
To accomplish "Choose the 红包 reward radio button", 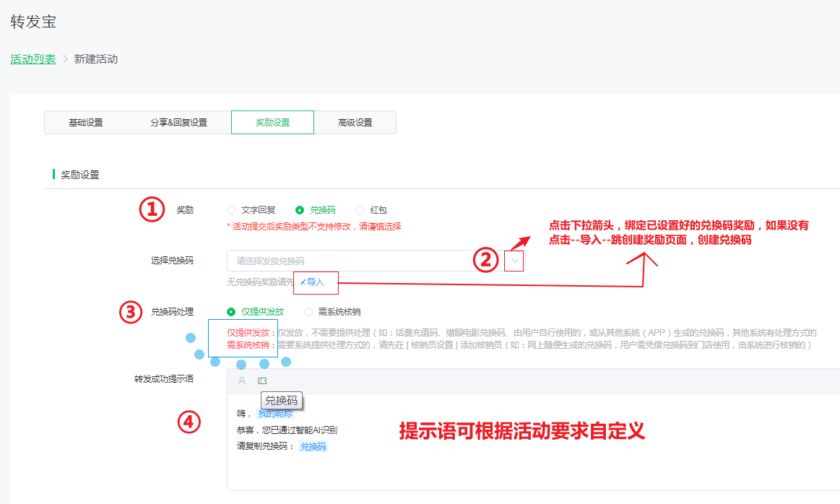I will click(x=360, y=210).
